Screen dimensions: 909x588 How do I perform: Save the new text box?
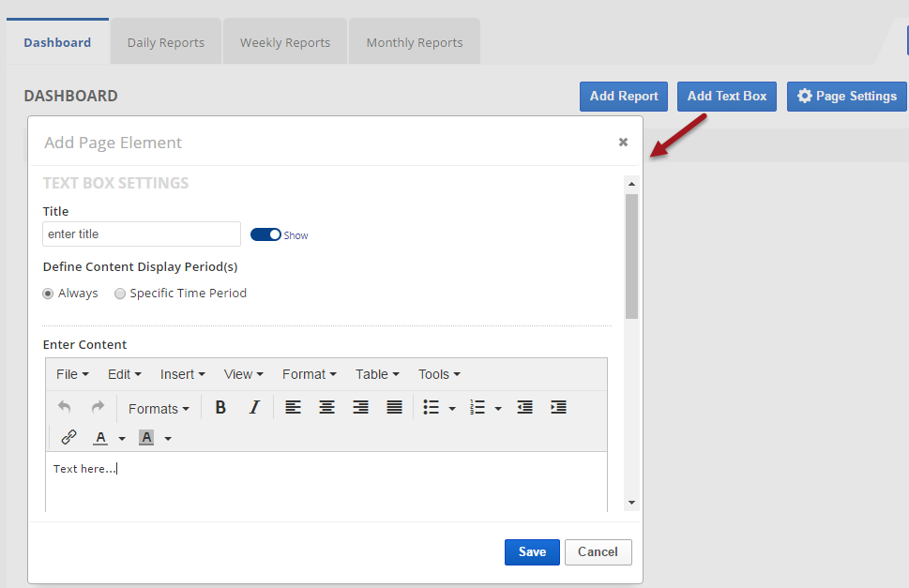pos(532,551)
